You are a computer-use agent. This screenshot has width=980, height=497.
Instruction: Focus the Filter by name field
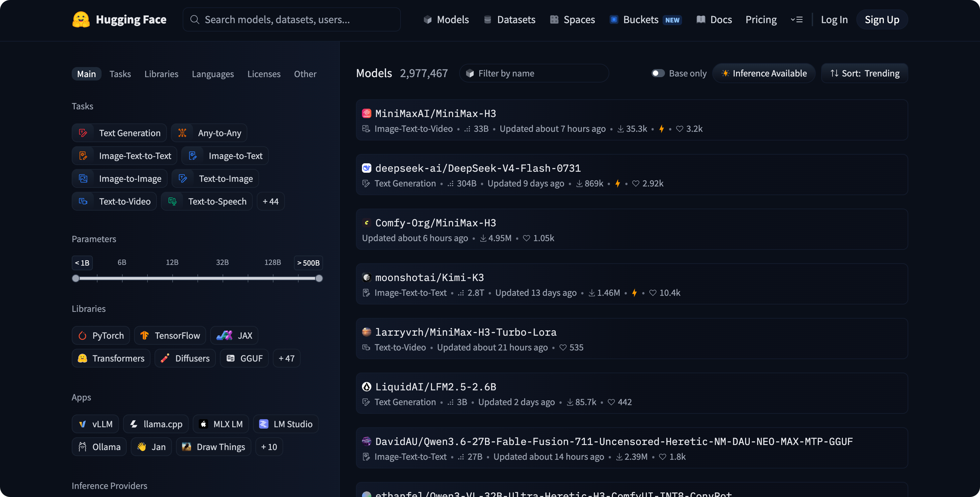pos(534,73)
